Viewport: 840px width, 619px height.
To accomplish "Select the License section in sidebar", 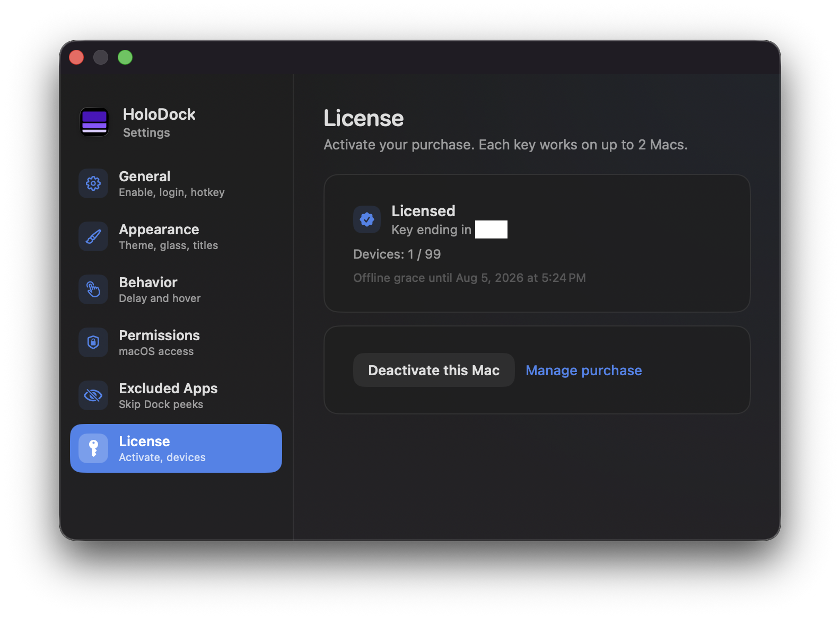I will (x=176, y=448).
